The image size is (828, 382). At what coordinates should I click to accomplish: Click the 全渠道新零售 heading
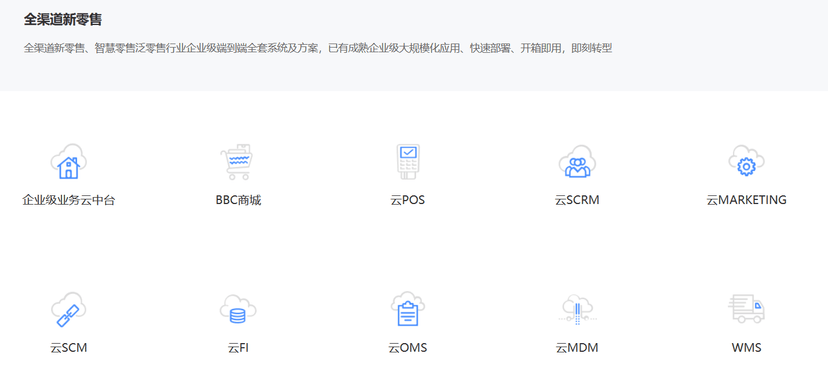pos(63,20)
